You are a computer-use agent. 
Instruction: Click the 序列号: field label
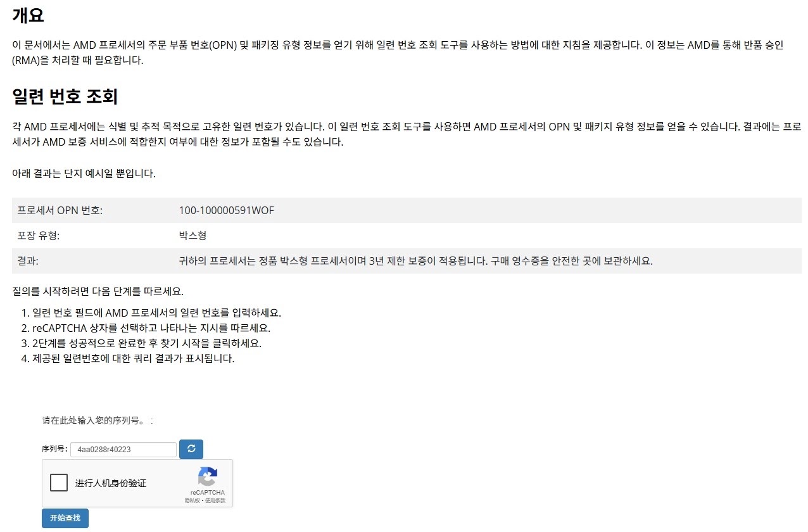[x=54, y=449]
